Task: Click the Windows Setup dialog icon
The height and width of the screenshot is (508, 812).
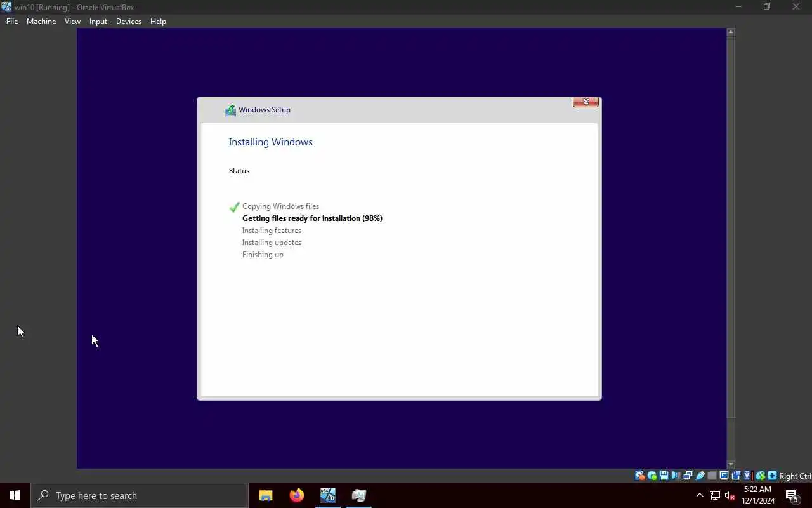Action: (x=230, y=110)
